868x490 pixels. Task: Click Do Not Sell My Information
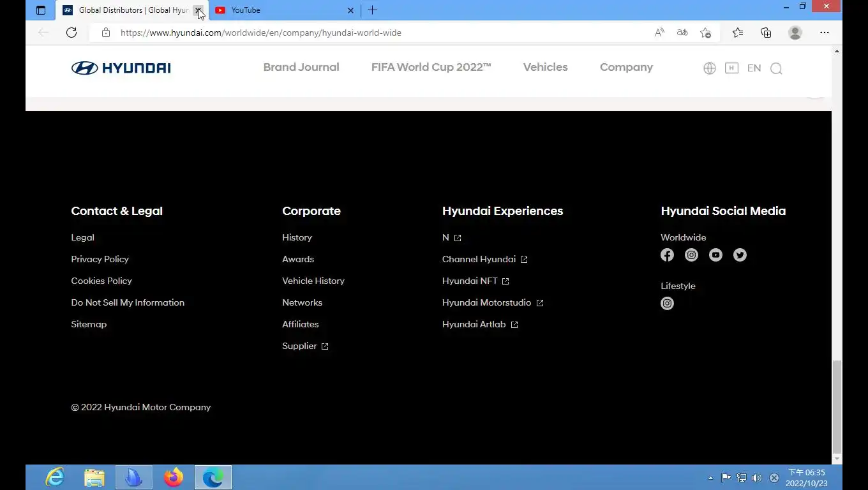pyautogui.click(x=128, y=302)
